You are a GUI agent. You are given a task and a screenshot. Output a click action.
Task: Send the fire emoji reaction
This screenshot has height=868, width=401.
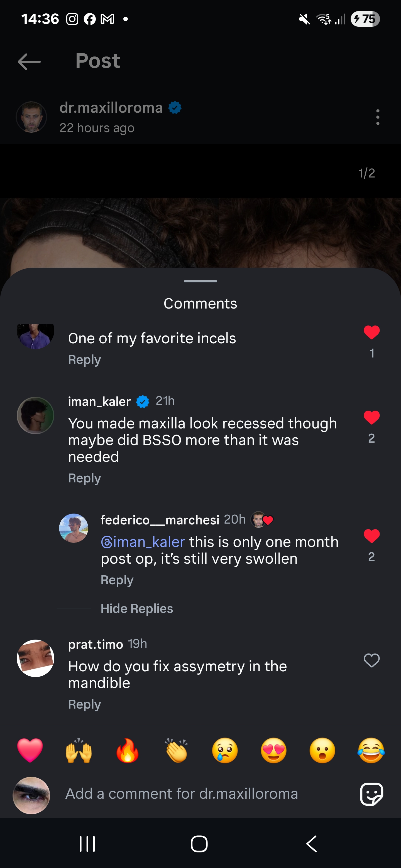(128, 751)
